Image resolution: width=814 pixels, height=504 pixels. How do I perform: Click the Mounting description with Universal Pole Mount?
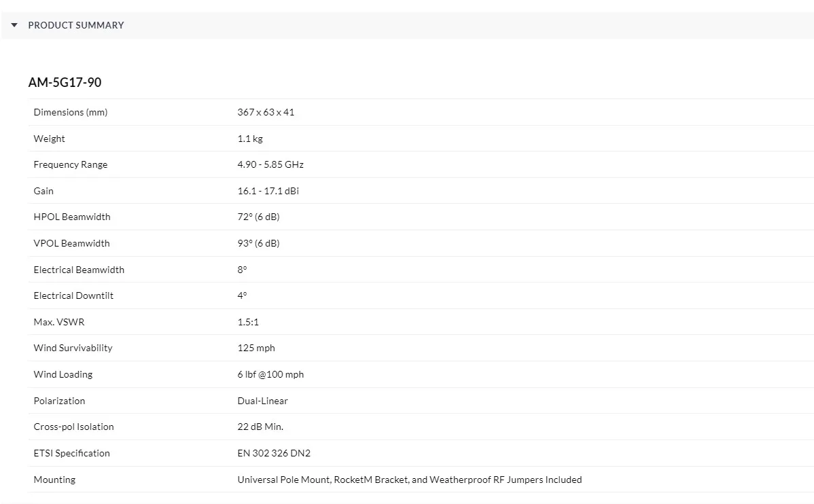(x=409, y=480)
